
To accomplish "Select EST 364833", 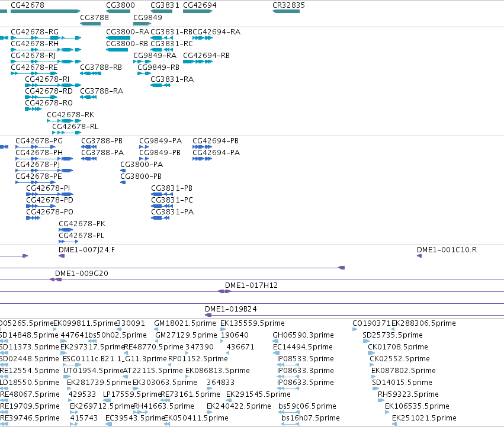I will [x=220, y=383].
